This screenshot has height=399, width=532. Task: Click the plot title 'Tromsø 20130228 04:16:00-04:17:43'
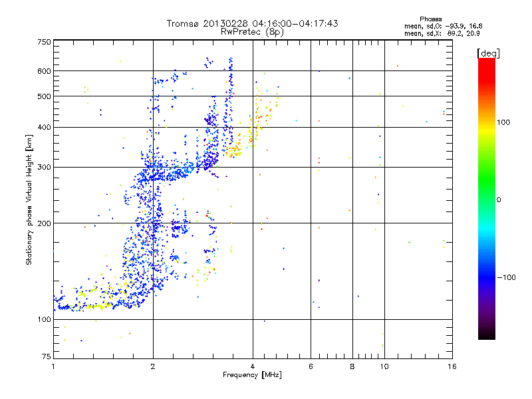coord(252,23)
